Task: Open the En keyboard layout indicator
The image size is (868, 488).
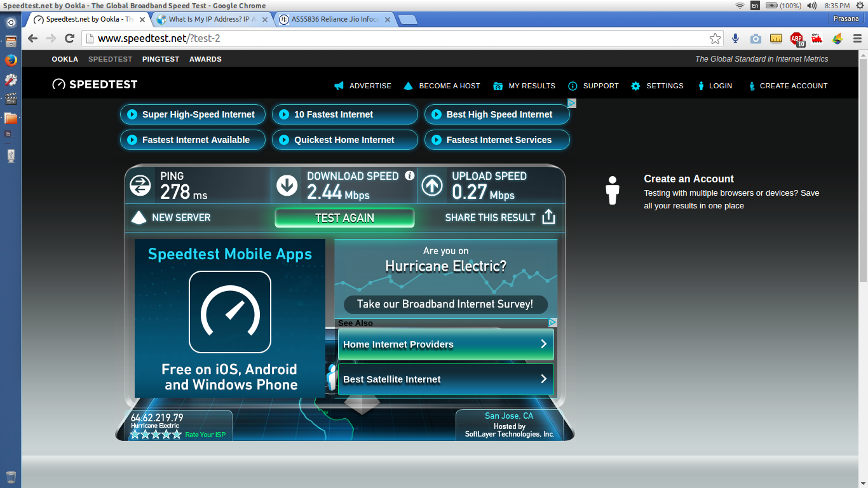Action: tap(756, 5)
